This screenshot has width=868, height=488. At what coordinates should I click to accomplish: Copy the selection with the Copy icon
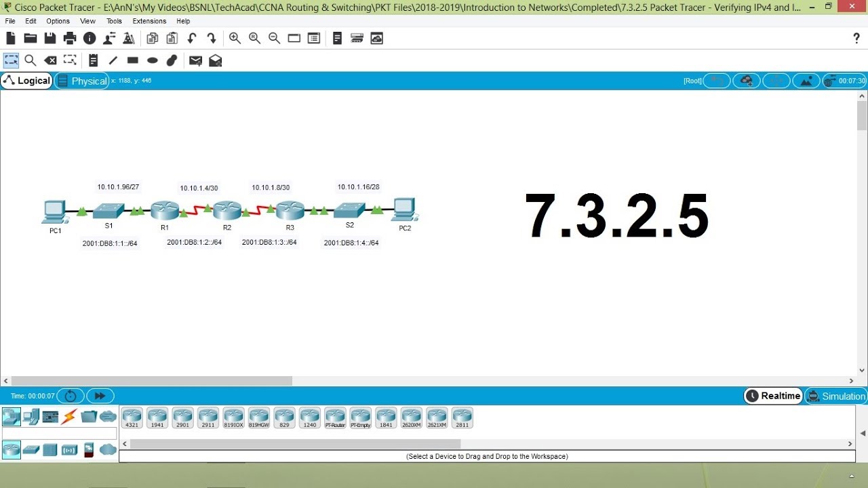tap(153, 38)
